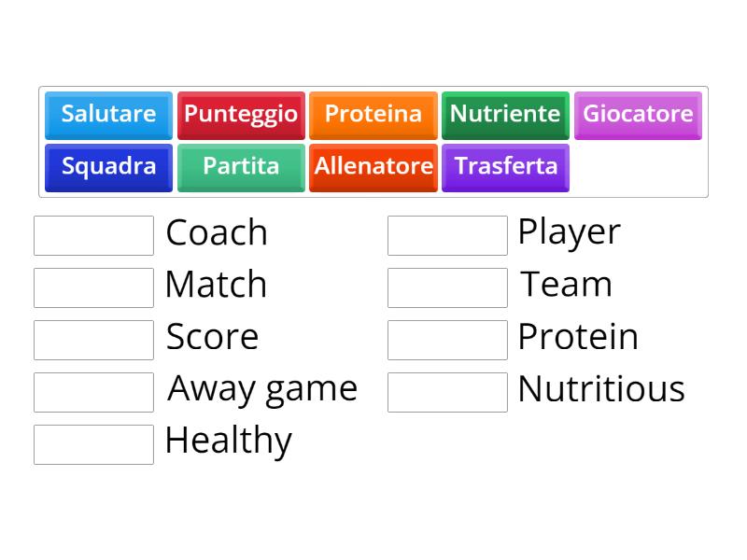Click the answer slot beside Protein
This screenshot has height=560, width=747.
(446, 339)
